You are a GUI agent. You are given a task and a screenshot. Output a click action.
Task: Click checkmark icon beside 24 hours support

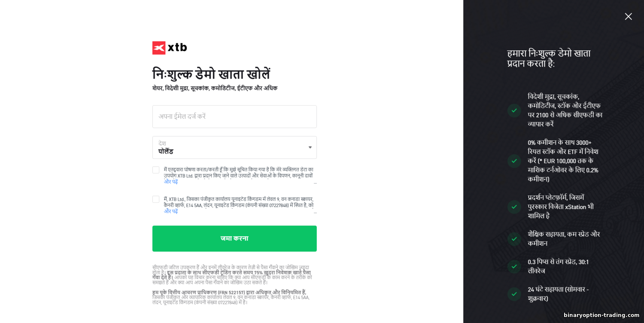click(x=514, y=294)
